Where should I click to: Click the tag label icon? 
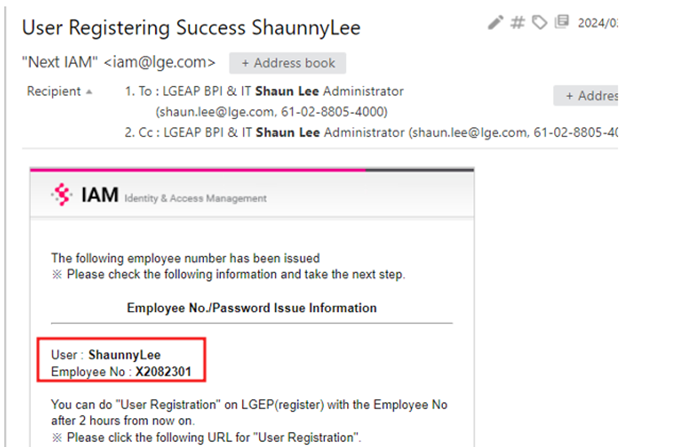click(539, 24)
